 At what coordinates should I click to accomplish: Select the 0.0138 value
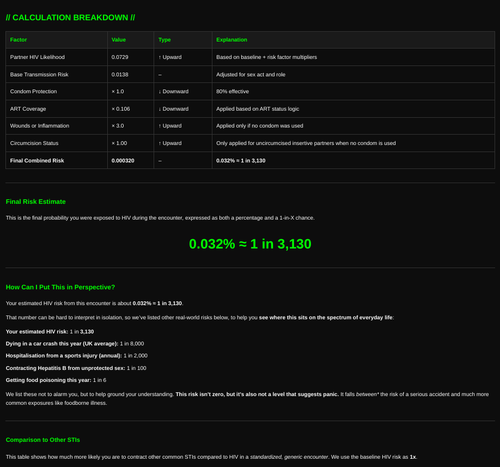click(120, 74)
